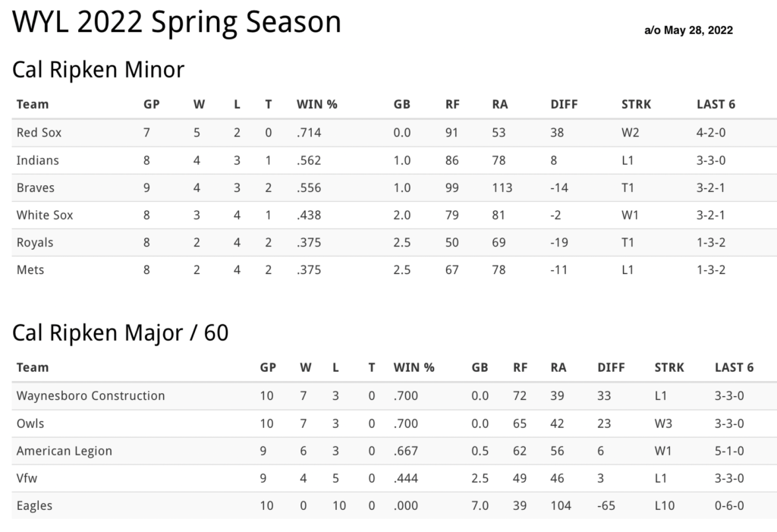This screenshot has width=777, height=532.
Task: Select the Braves team name
Action: [x=36, y=188]
